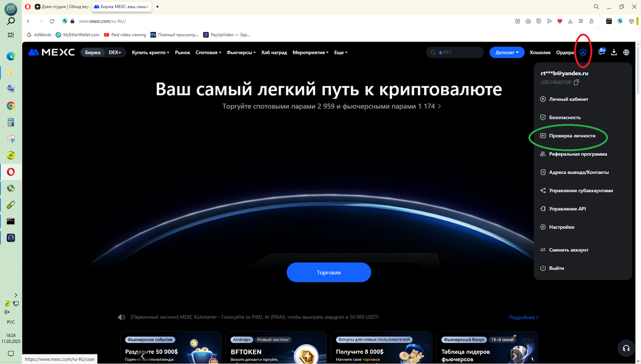
Task: Open Opera downloads icon in address bar
Action: [x=570, y=21]
